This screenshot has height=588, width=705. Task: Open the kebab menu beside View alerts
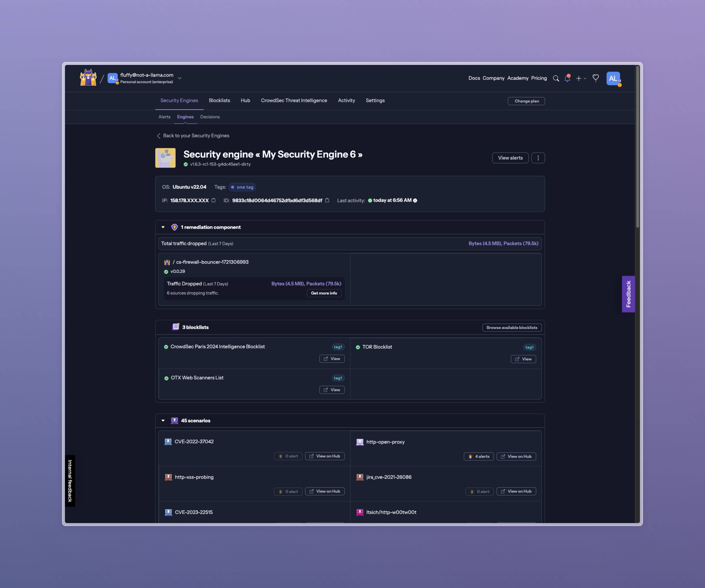[538, 158]
